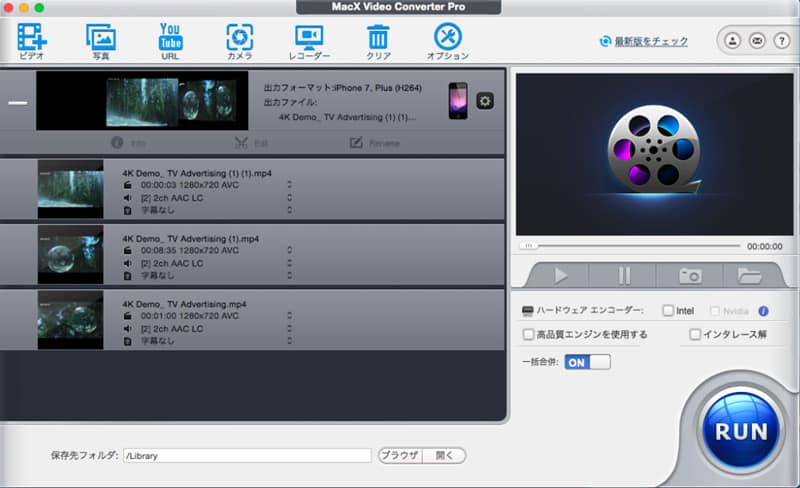Start conversion with the RUN button
This screenshot has width=800, height=488.
click(x=741, y=431)
